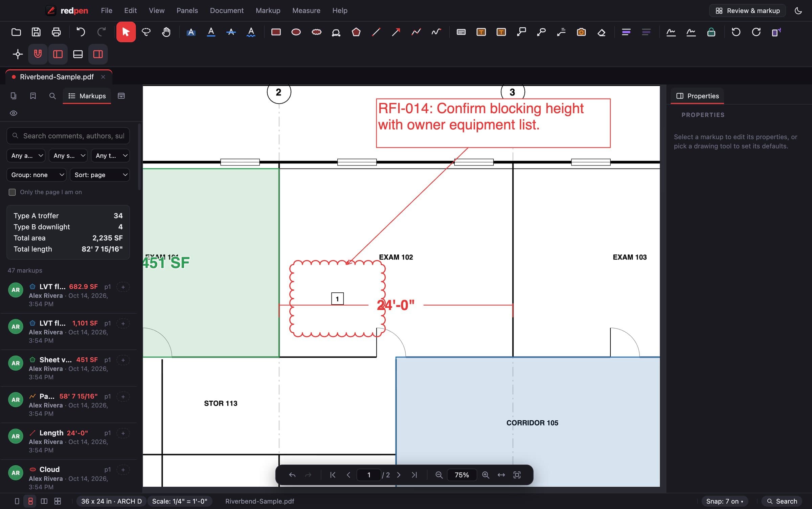Open the Any author filter dropdown
This screenshot has height=509, width=812.
click(x=26, y=156)
